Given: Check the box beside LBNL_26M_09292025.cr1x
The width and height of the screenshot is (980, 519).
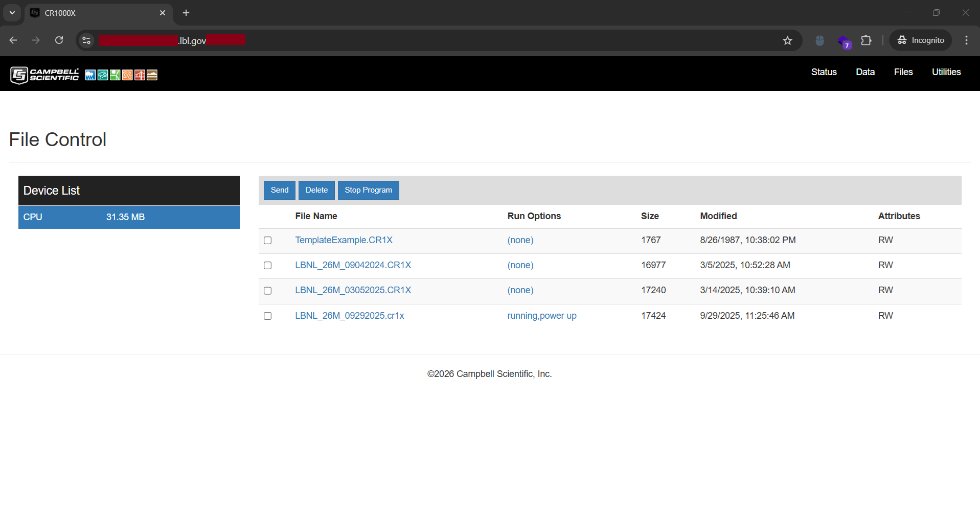Looking at the screenshot, I should (267, 316).
